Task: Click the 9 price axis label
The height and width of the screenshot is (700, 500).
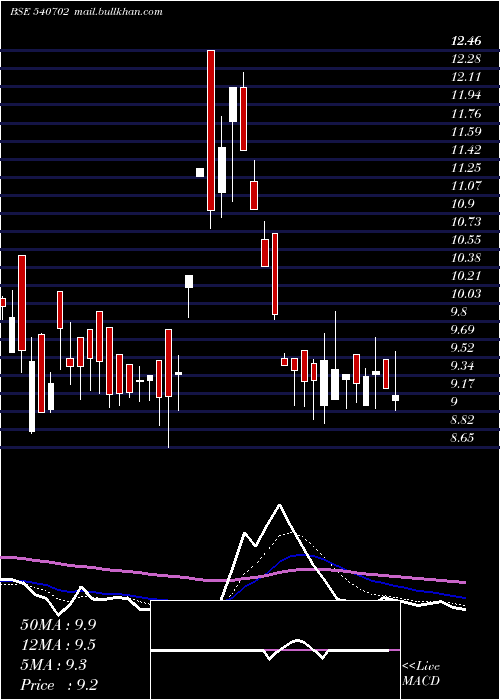Action: (x=454, y=402)
